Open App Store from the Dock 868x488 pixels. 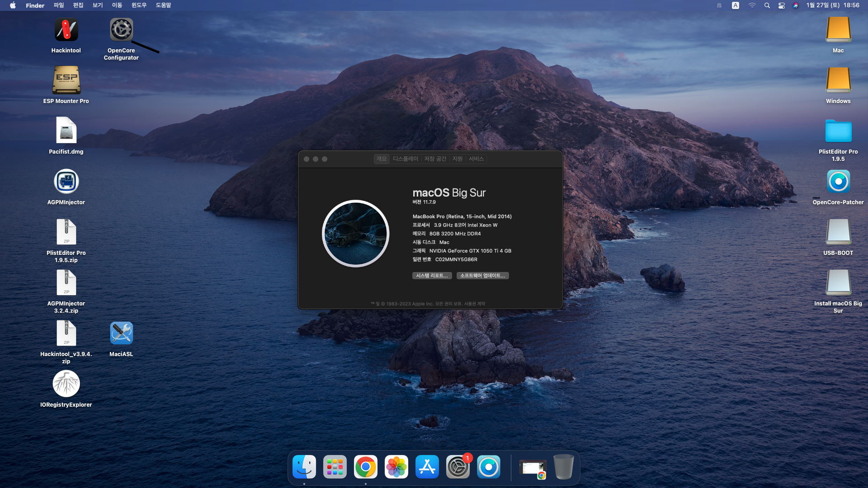point(427,467)
